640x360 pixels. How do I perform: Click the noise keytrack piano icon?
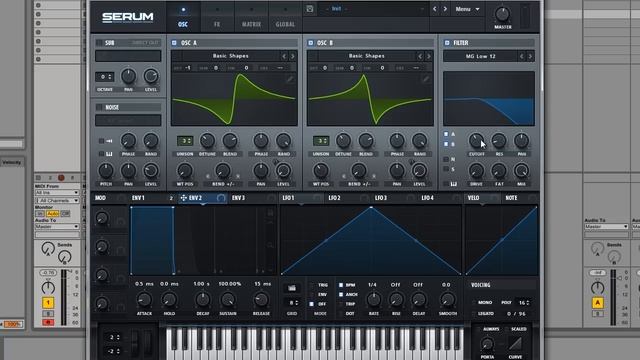tap(109, 154)
